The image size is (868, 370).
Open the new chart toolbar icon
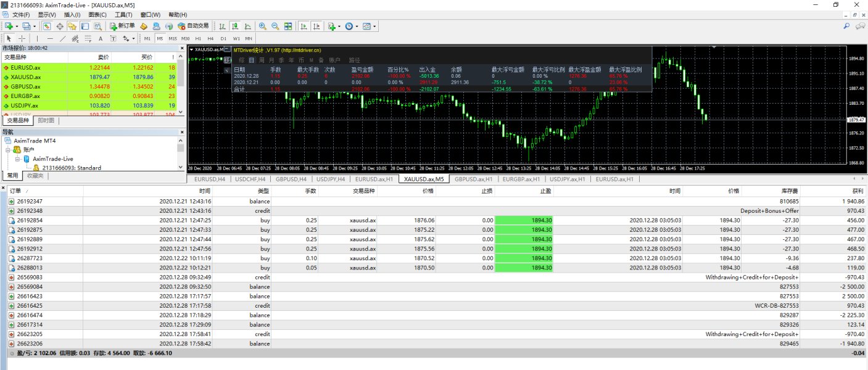(x=9, y=26)
